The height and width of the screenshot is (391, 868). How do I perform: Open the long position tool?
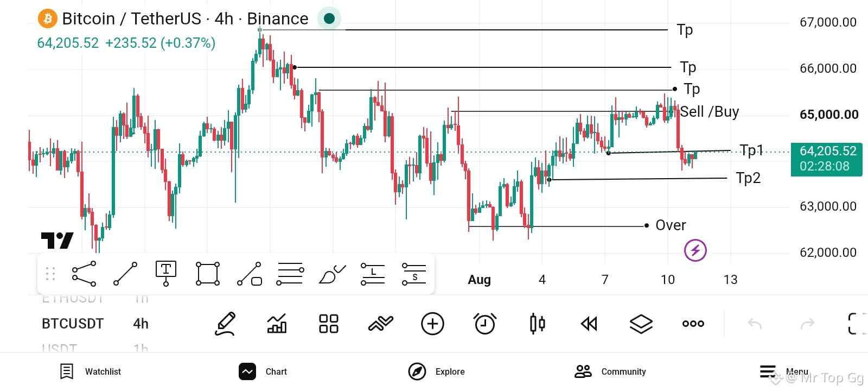click(x=373, y=274)
